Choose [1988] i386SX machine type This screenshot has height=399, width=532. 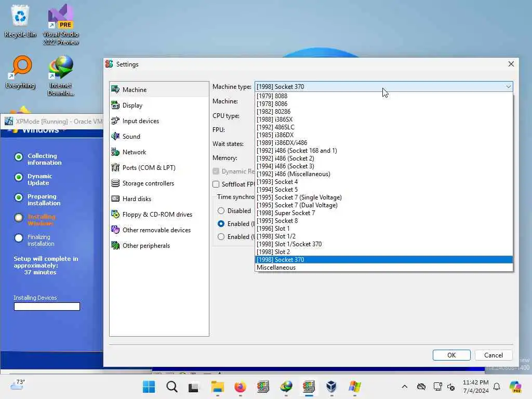(384, 119)
